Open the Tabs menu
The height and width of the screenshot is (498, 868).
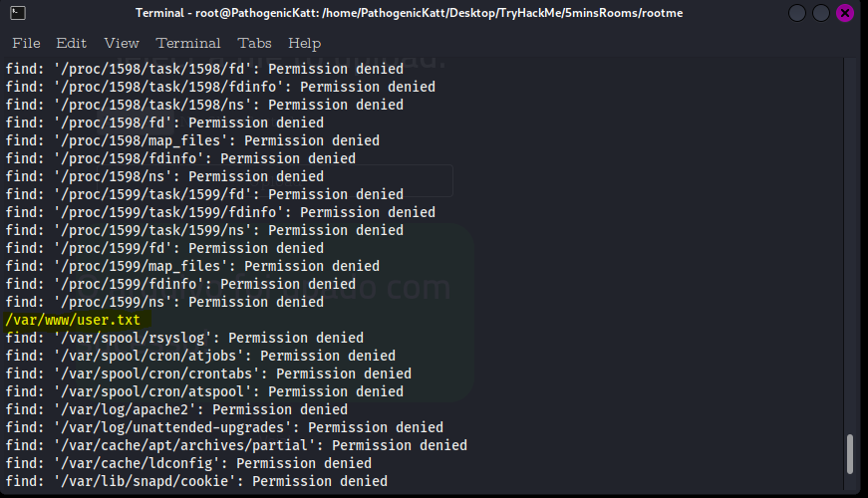click(x=255, y=43)
